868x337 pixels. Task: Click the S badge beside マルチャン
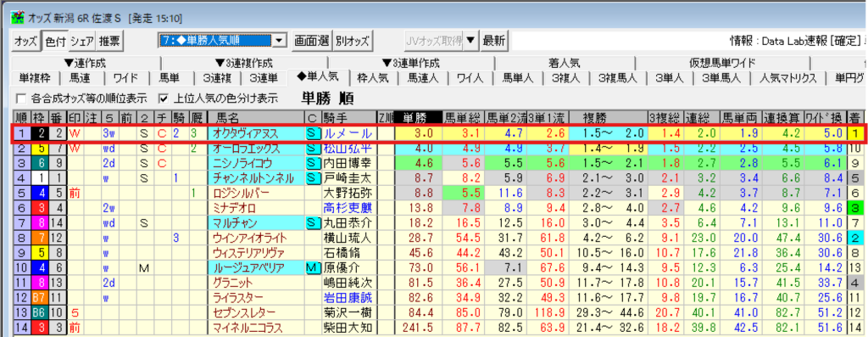[x=314, y=222]
